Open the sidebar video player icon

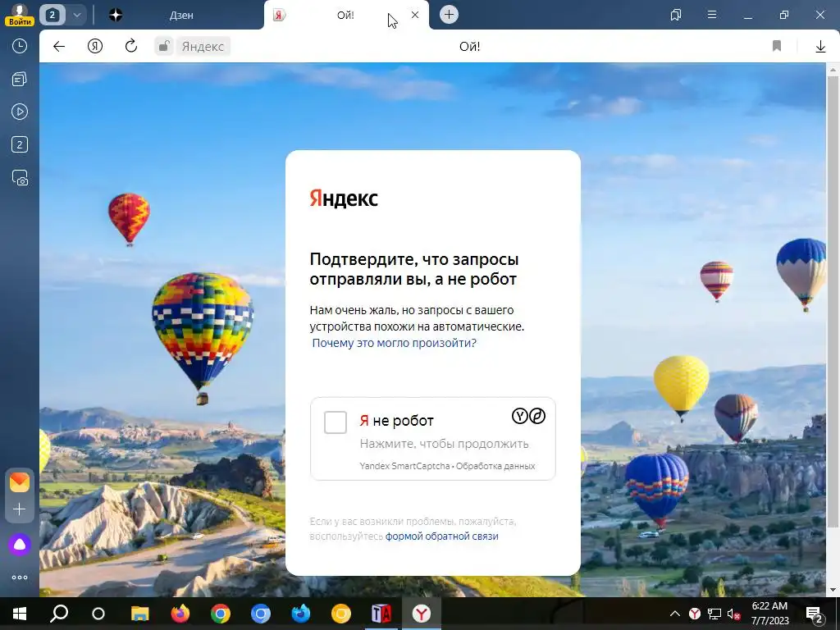point(20,112)
